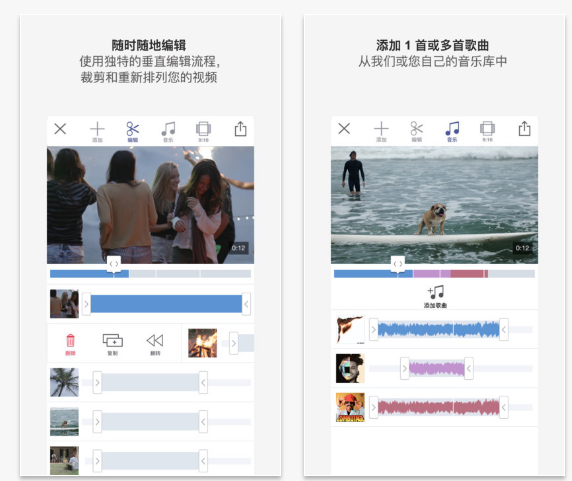This screenshot has width=572, height=481.
Task: Click left trim handle of grass clip
Action: [x=97, y=461]
